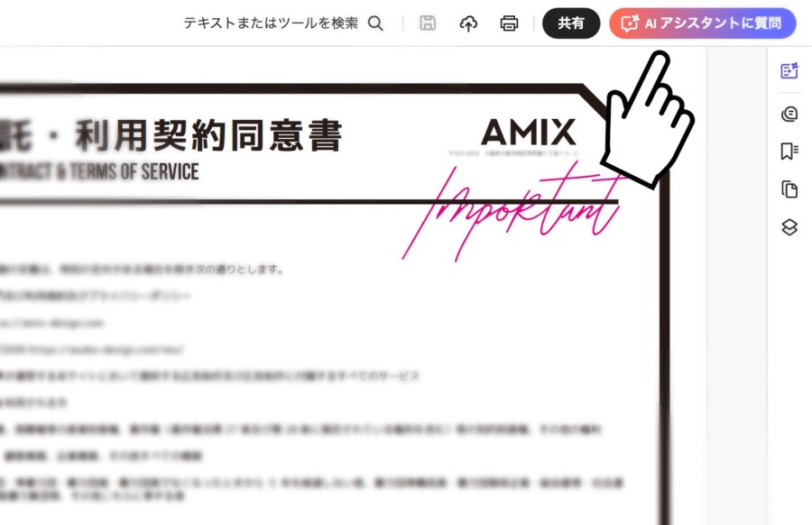Image resolution: width=812 pixels, height=525 pixels.
Task: Click the cloud upload icon
Action: 468,23
